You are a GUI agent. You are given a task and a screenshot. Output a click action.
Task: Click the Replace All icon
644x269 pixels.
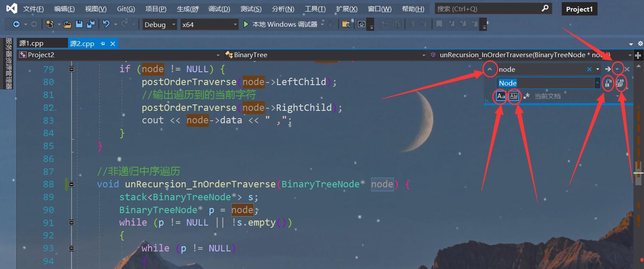620,83
